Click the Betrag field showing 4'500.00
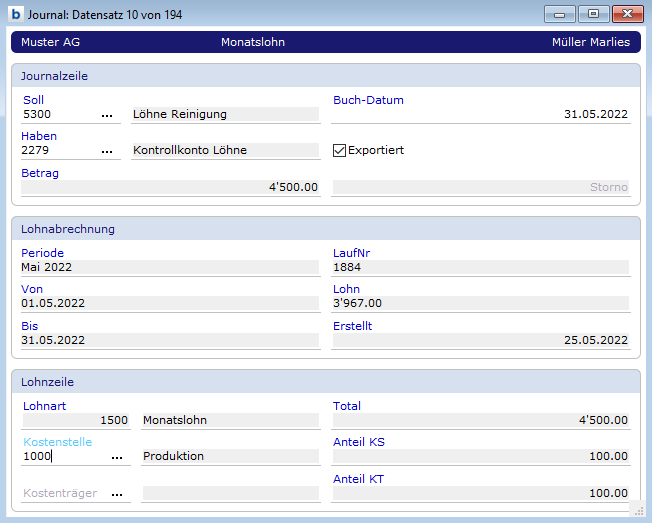The image size is (652, 523). [x=170, y=187]
